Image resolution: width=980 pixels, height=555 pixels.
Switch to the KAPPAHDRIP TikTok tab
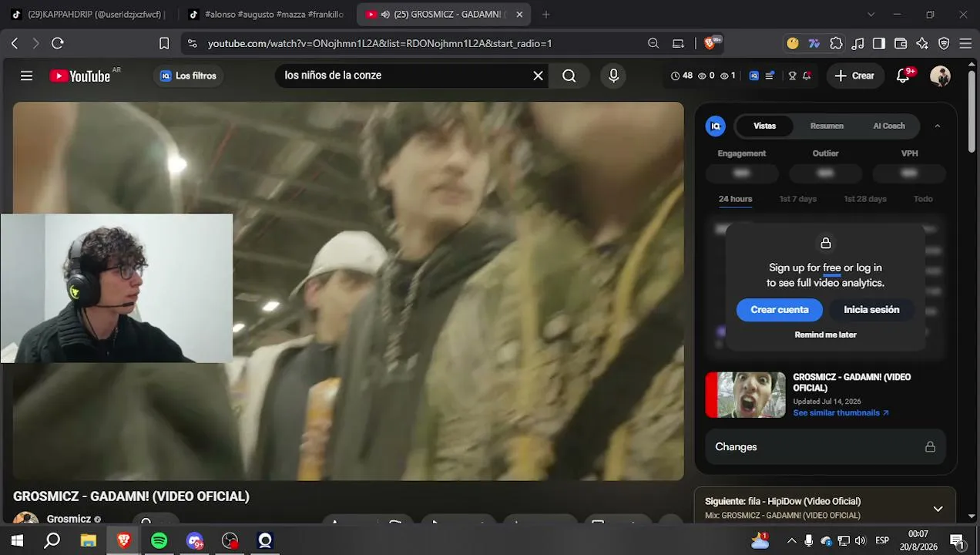pos(89,14)
